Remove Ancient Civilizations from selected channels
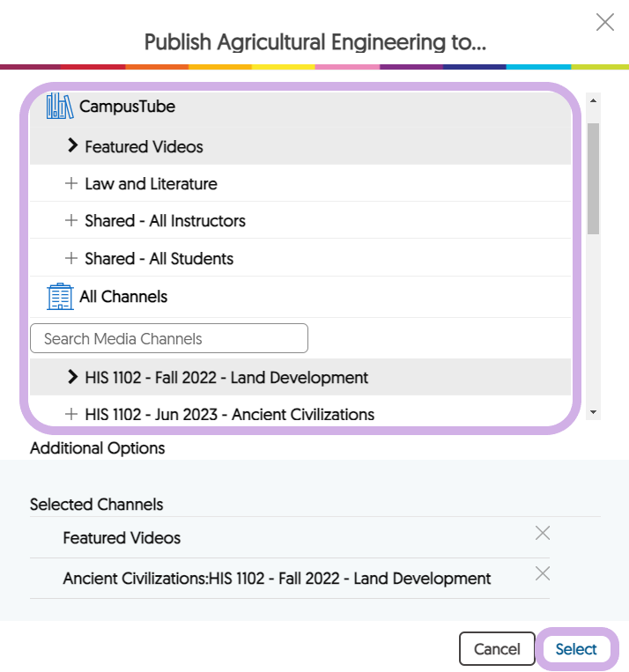The image size is (629, 672). [543, 574]
